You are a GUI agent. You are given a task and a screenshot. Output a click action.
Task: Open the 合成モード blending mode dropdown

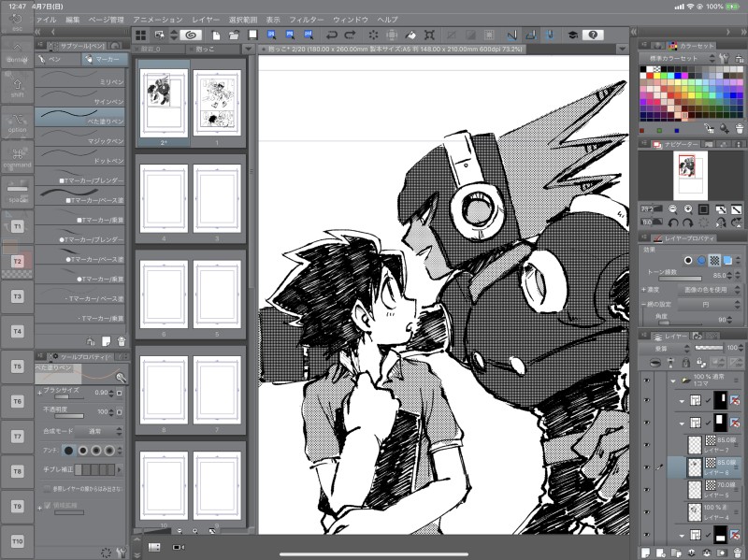click(96, 431)
